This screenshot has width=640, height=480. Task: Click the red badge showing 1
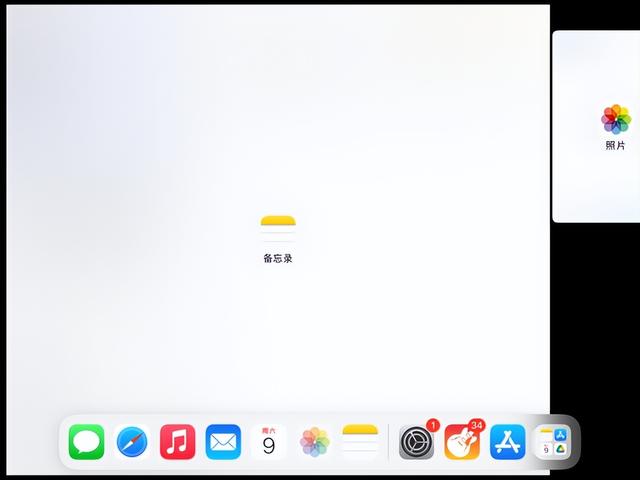click(x=433, y=425)
